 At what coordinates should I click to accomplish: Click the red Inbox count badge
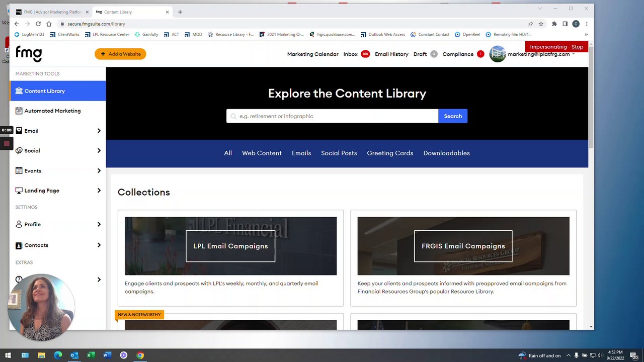click(x=365, y=54)
